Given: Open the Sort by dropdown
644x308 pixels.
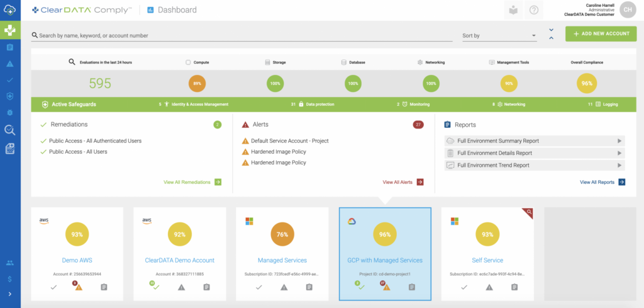Looking at the screenshot, I should (499, 36).
